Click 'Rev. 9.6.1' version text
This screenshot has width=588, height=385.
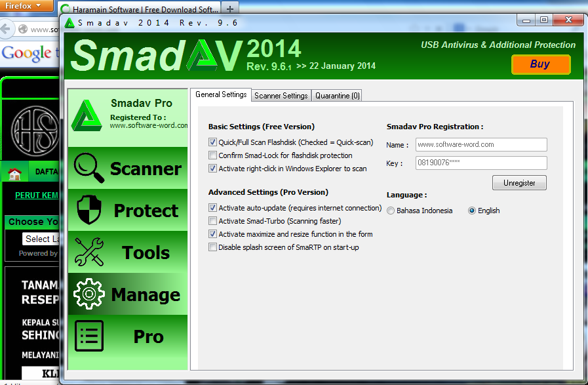click(x=269, y=67)
